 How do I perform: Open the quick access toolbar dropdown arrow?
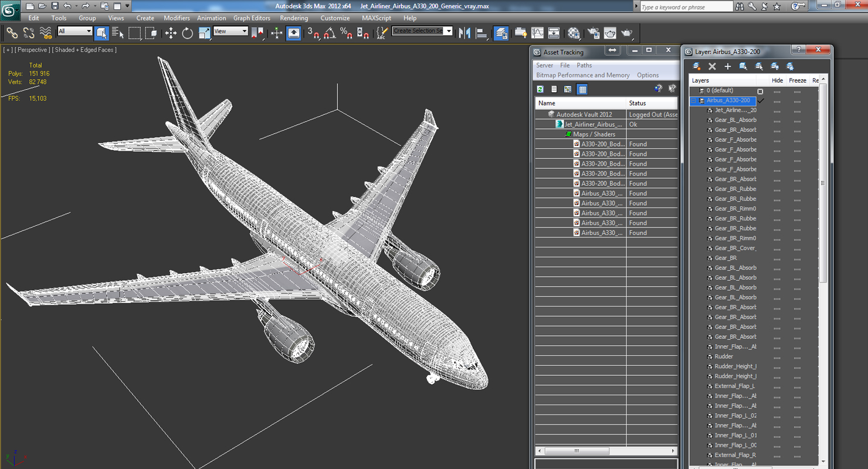[x=127, y=6]
